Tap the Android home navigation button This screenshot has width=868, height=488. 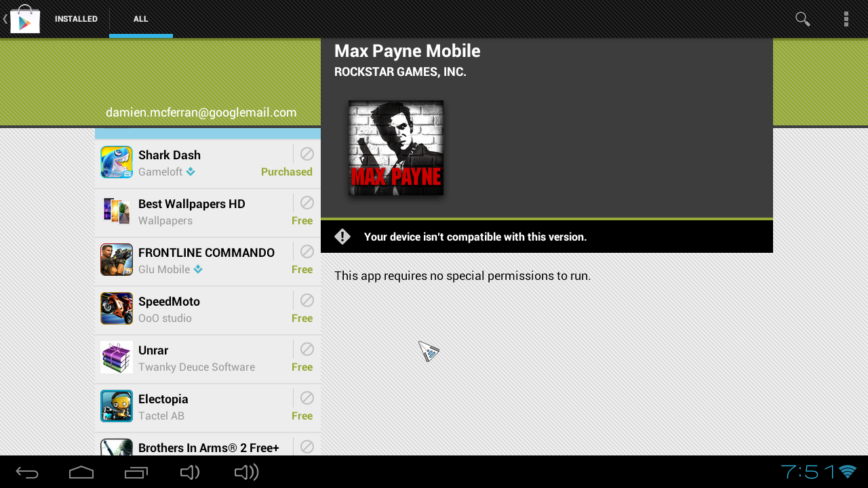pyautogui.click(x=81, y=472)
